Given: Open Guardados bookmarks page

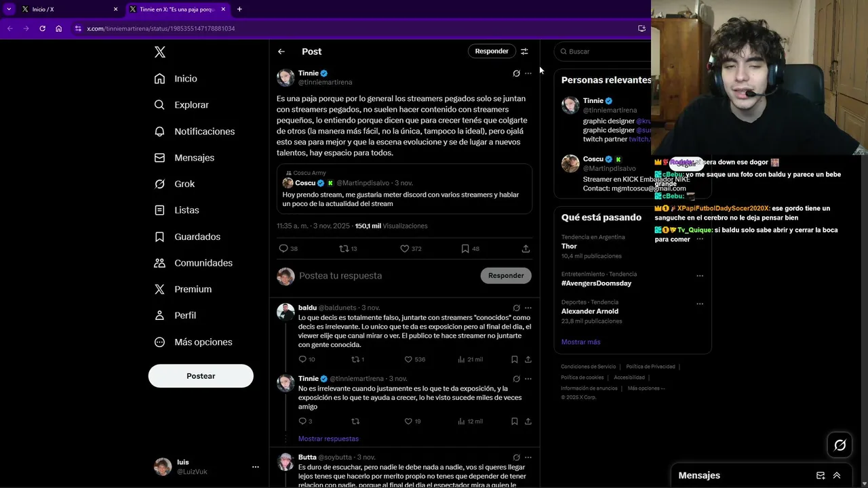Looking at the screenshot, I should (x=187, y=237).
